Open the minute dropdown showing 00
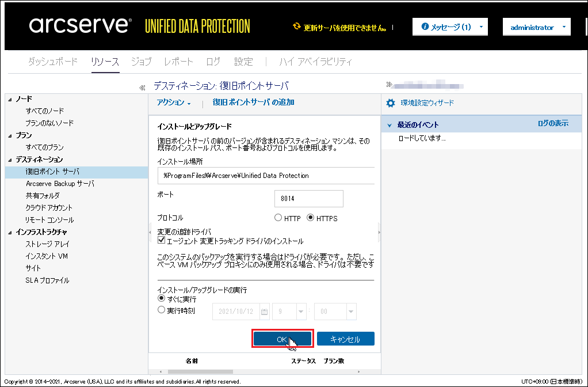Screen dimensions: 588x387 point(350,312)
